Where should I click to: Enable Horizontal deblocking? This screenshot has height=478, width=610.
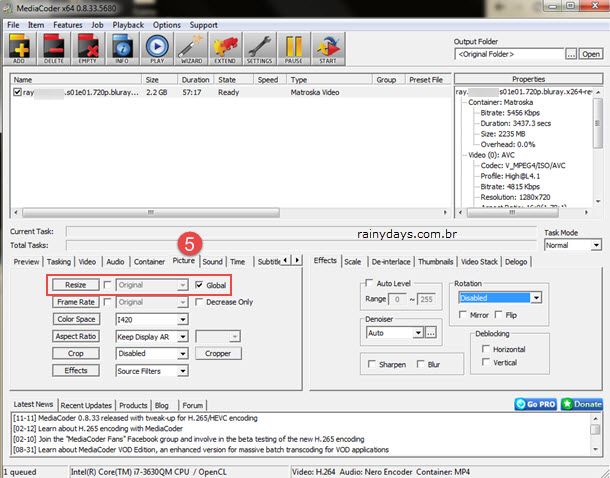(486, 349)
